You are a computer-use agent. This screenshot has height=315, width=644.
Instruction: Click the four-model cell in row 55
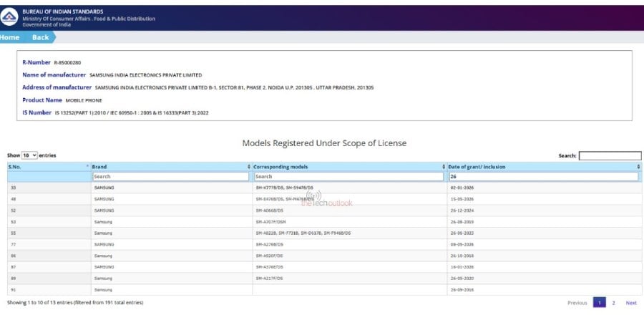(349, 233)
